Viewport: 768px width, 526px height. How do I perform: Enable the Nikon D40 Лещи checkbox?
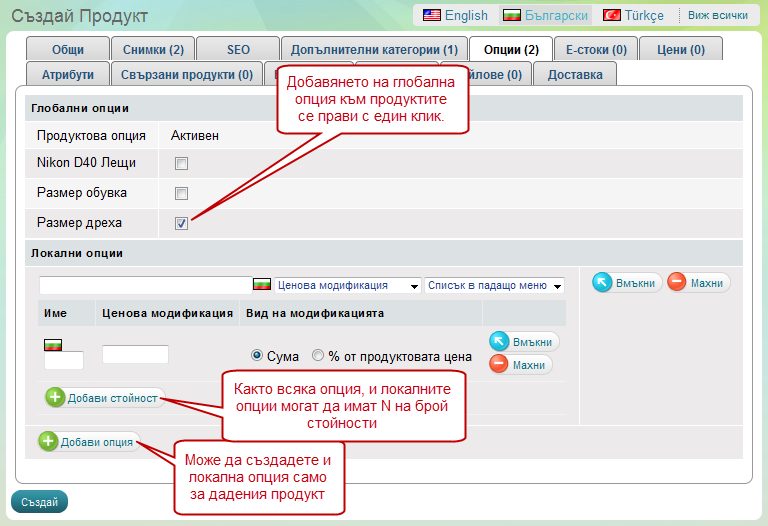coord(182,163)
